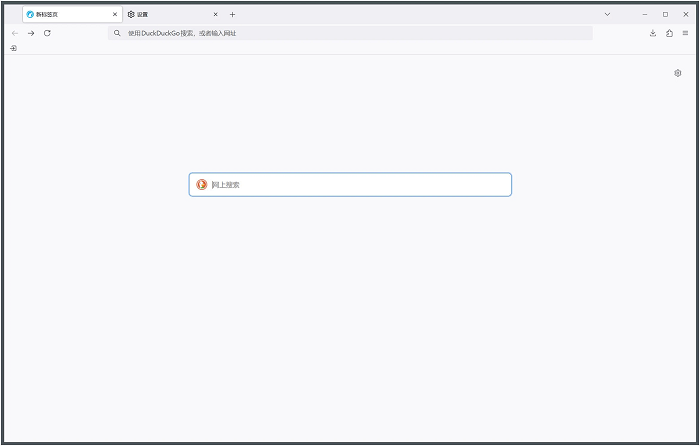Open the downloads panel
This screenshot has height=446, width=700.
pos(653,33)
